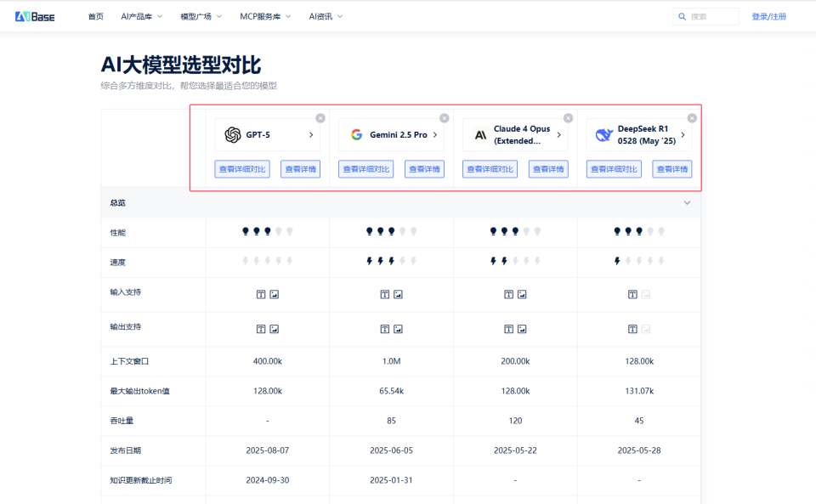This screenshot has height=504, width=816.
Task: Remove GPT-5 from the comparison
Action: 320,118
